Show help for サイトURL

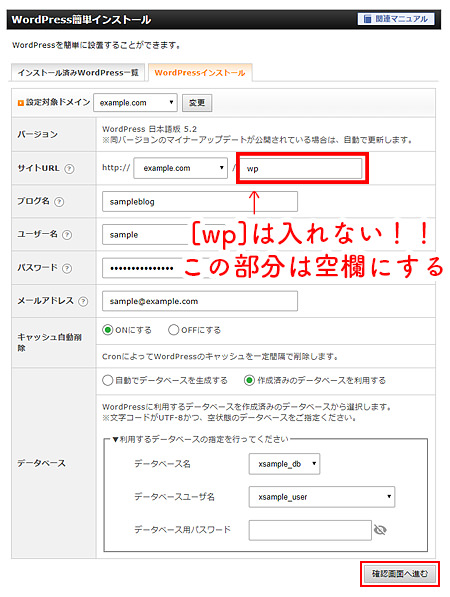69,168
